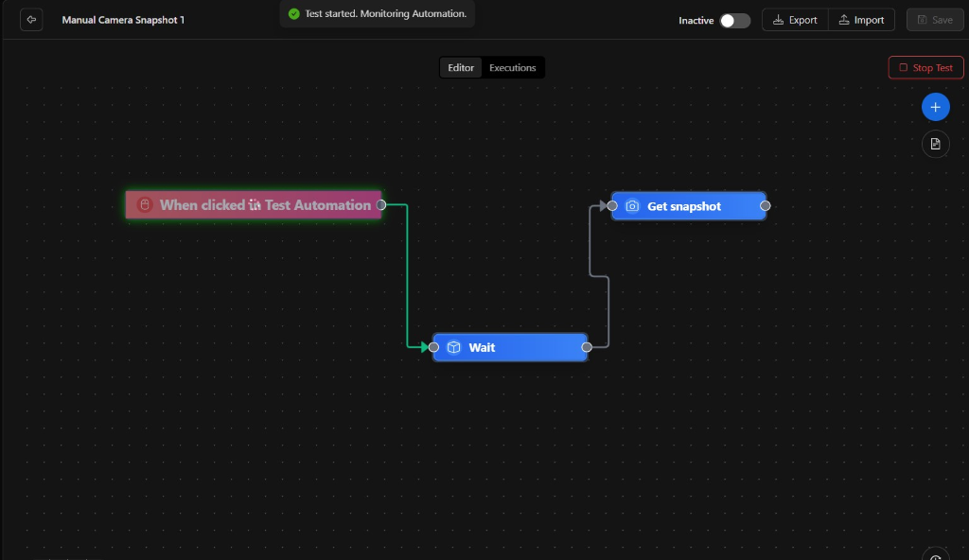969x560 pixels.
Task: Click the green checkmark in notification
Action: 294,13
